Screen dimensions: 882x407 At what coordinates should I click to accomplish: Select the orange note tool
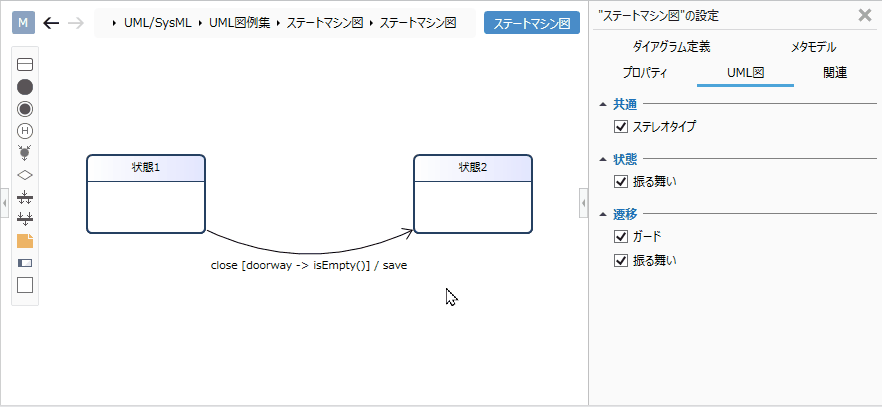click(x=25, y=241)
